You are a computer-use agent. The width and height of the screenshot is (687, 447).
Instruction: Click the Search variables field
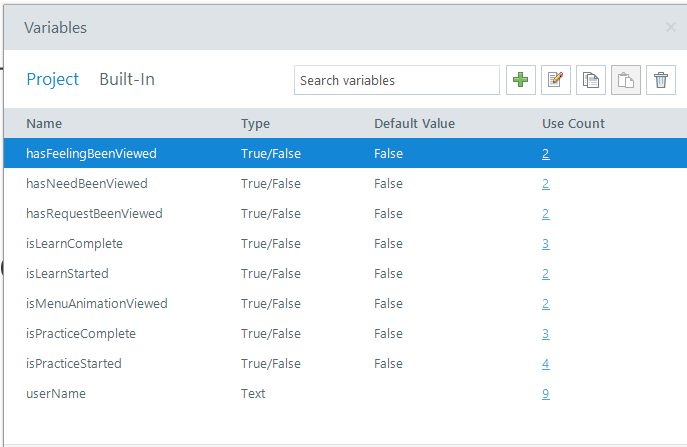[x=397, y=80]
